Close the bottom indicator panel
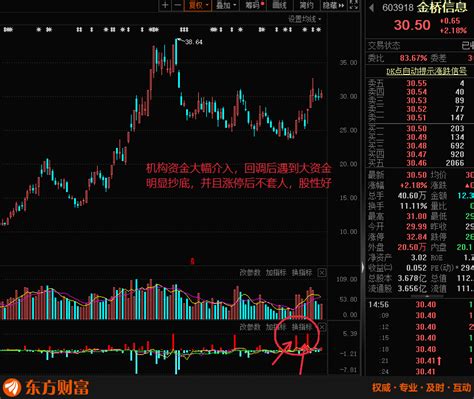 click(x=322, y=327)
